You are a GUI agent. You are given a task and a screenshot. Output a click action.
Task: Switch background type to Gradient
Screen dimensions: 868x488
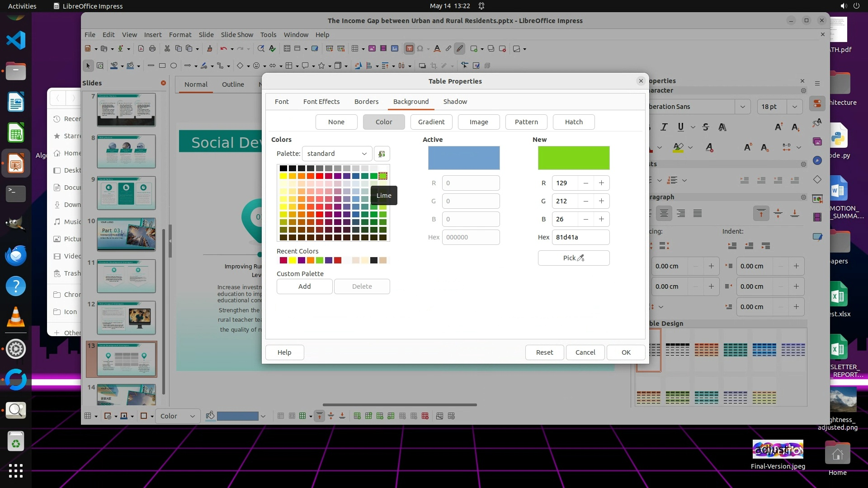point(431,122)
